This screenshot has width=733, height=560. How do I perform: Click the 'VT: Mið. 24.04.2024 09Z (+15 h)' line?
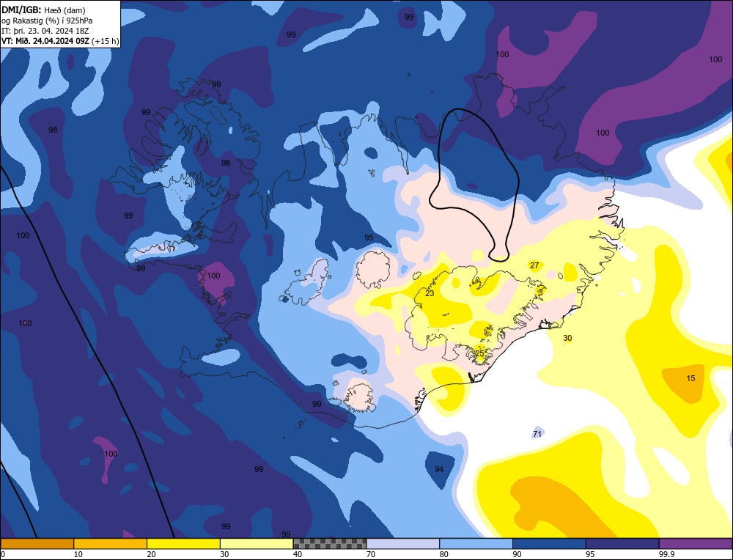60,41
